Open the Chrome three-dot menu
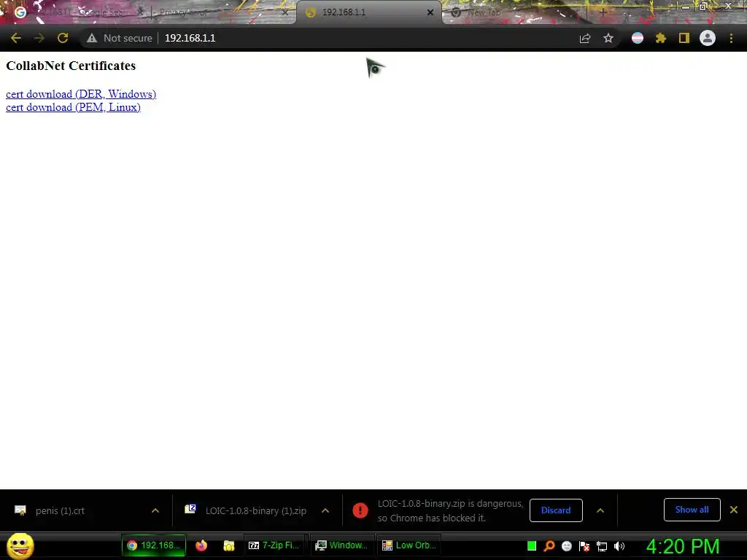747x560 pixels. [731, 38]
